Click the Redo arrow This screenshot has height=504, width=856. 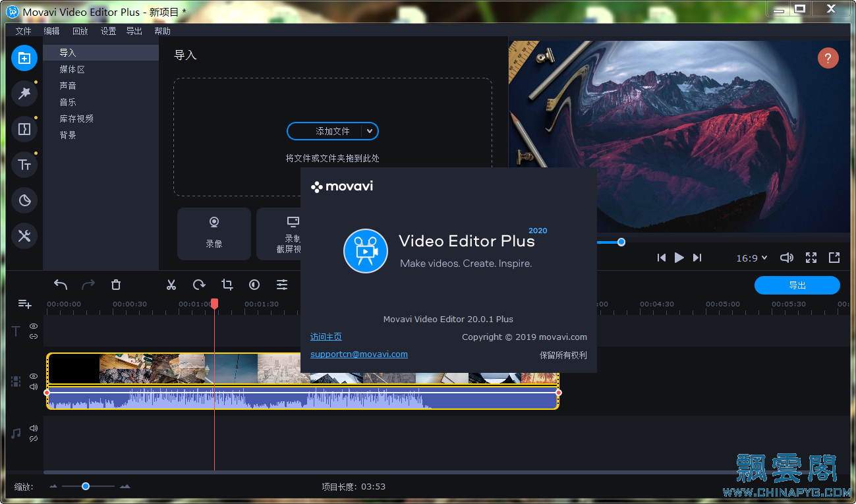click(88, 285)
